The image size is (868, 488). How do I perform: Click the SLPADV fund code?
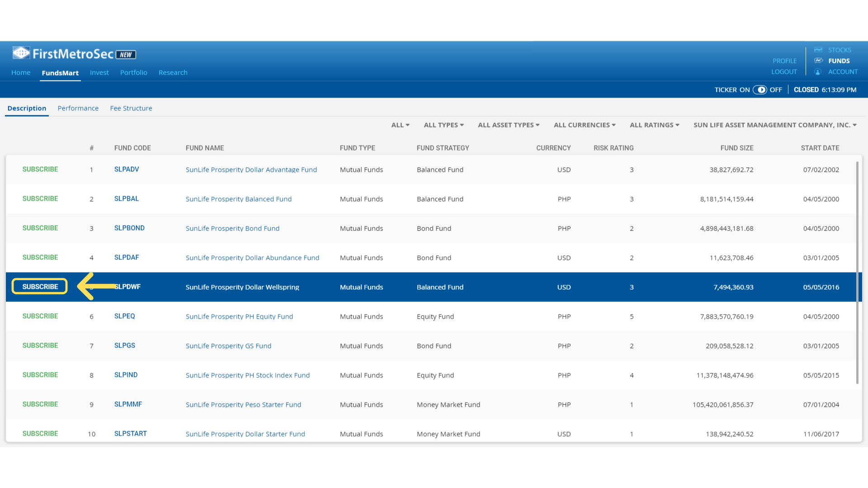point(127,169)
